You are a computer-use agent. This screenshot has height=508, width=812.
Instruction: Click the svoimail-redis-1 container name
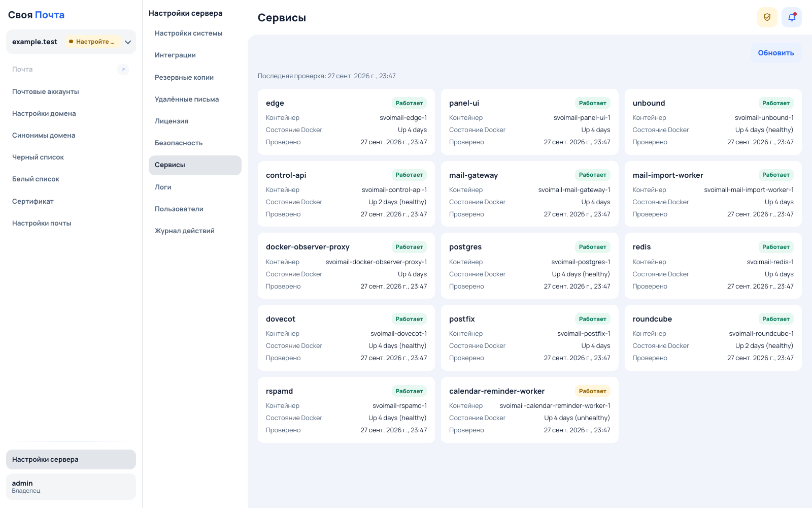tap(770, 262)
